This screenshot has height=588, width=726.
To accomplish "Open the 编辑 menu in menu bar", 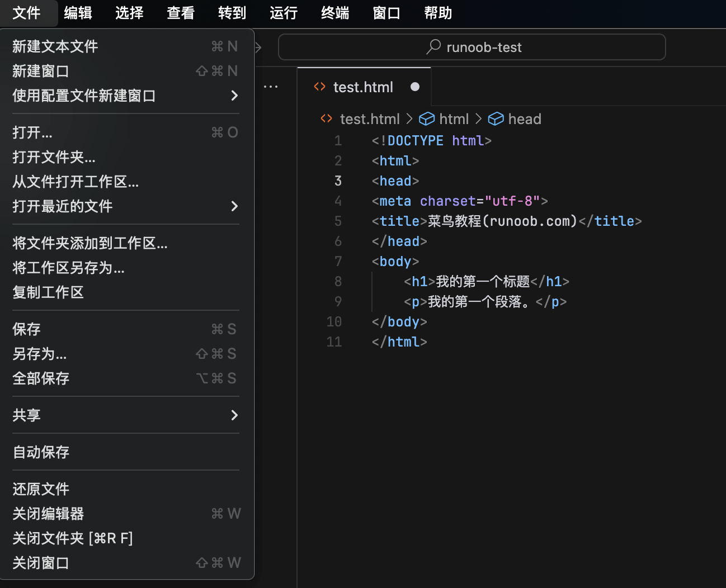I will [x=78, y=13].
